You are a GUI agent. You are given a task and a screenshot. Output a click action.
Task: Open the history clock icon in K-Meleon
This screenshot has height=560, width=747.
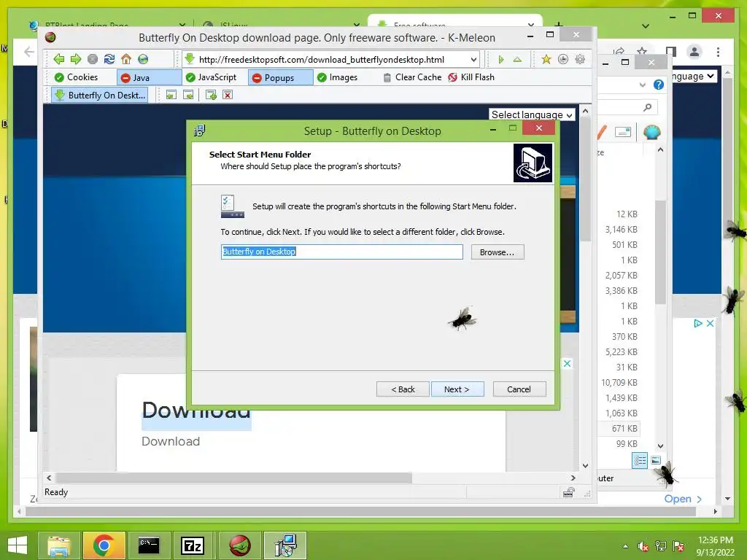point(562,59)
